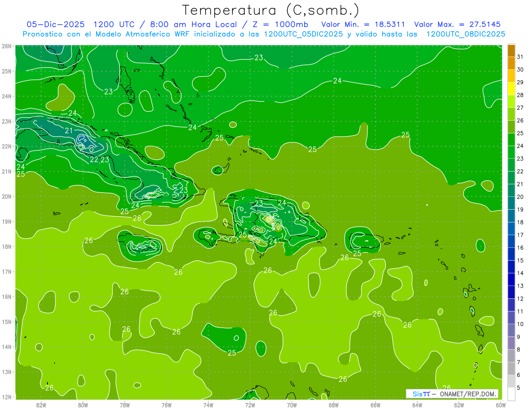
Task: Click the "66W" longitude axis label
Action: 375,405
